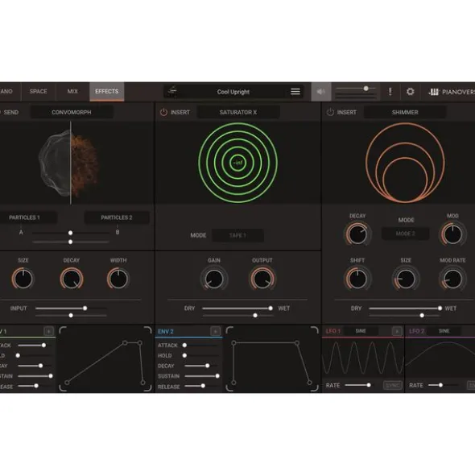Click the Convomorph INPUT slider handle
This screenshot has width=475, height=476.
coord(85,308)
